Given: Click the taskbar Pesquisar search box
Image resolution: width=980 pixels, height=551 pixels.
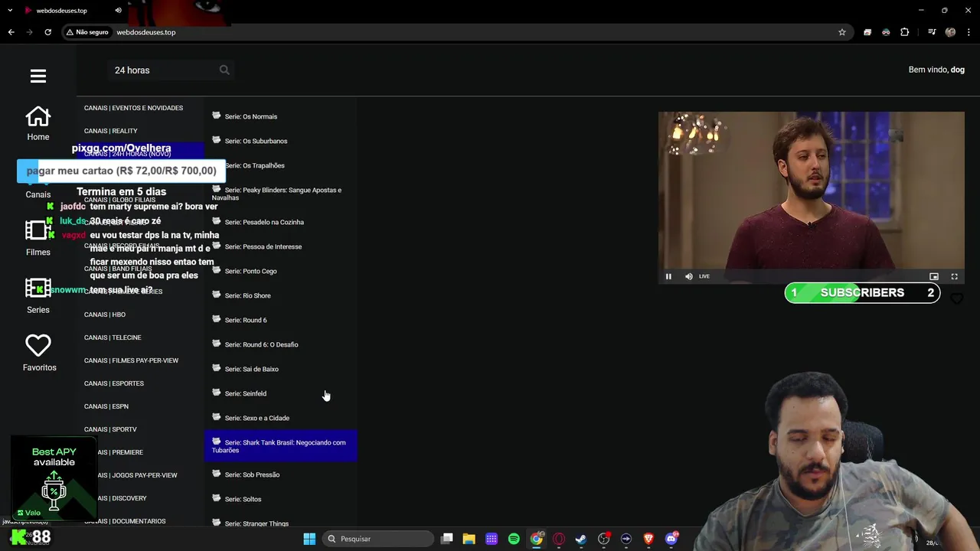Looking at the screenshot, I should (x=377, y=539).
